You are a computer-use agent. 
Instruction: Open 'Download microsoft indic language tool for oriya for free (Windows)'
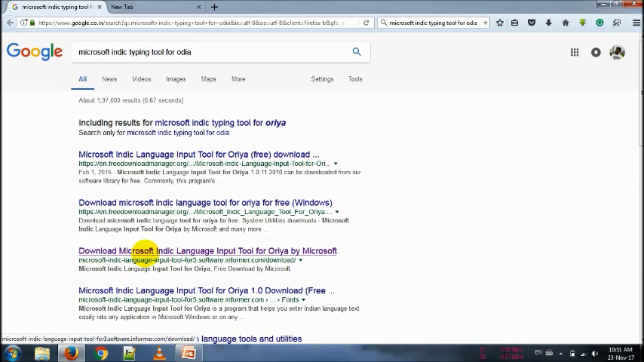point(205,203)
